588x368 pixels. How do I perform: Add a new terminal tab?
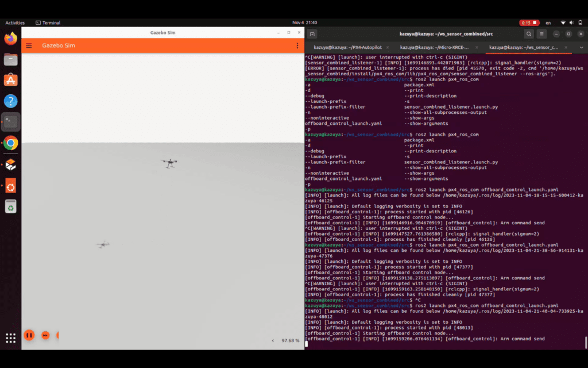(x=312, y=34)
